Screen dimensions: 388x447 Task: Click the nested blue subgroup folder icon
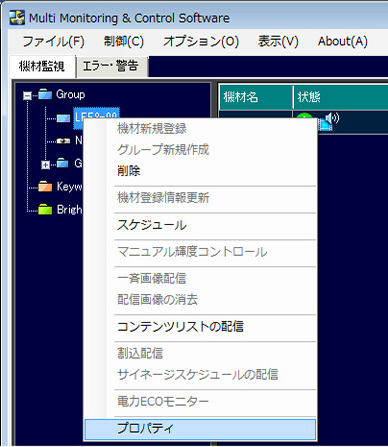[x=62, y=163]
